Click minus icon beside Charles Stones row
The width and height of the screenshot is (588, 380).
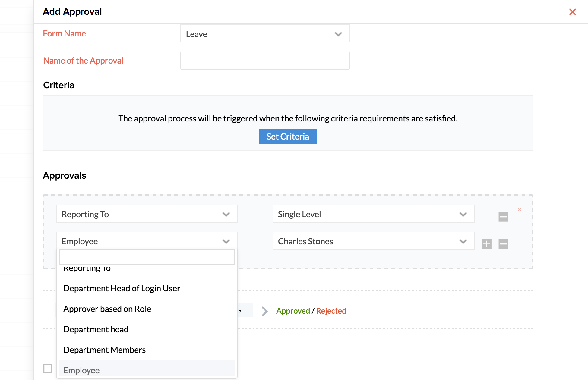(x=503, y=244)
